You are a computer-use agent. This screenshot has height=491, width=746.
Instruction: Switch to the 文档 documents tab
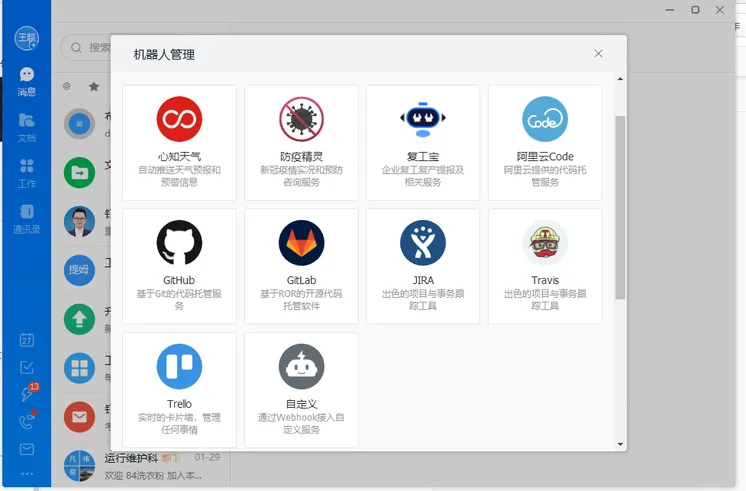tap(27, 128)
